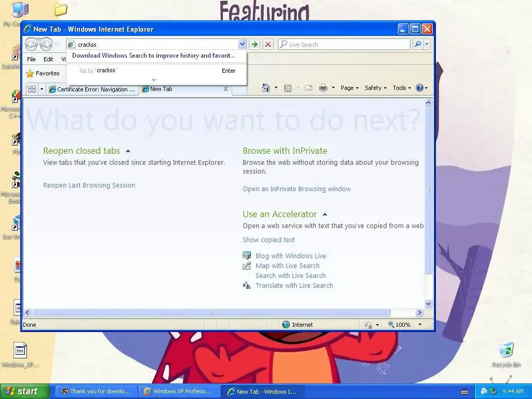This screenshot has width=532, height=399.
Task: Click Search with Live Search link
Action: [x=290, y=275]
